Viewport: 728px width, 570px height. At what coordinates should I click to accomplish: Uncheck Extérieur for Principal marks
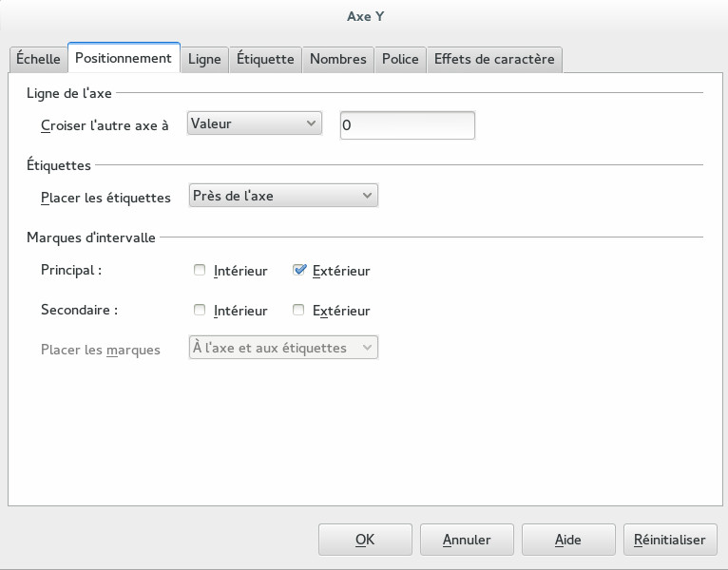[x=299, y=271]
